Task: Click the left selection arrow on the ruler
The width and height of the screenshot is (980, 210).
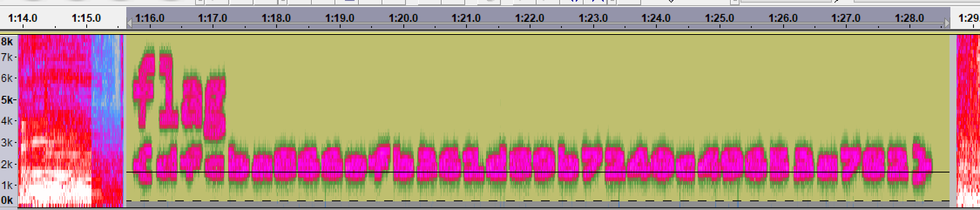Action: coord(129,23)
